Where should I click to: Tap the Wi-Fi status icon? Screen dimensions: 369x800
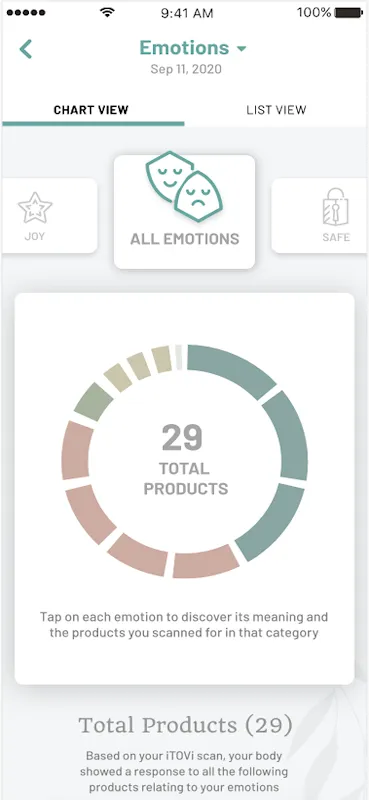tap(107, 12)
